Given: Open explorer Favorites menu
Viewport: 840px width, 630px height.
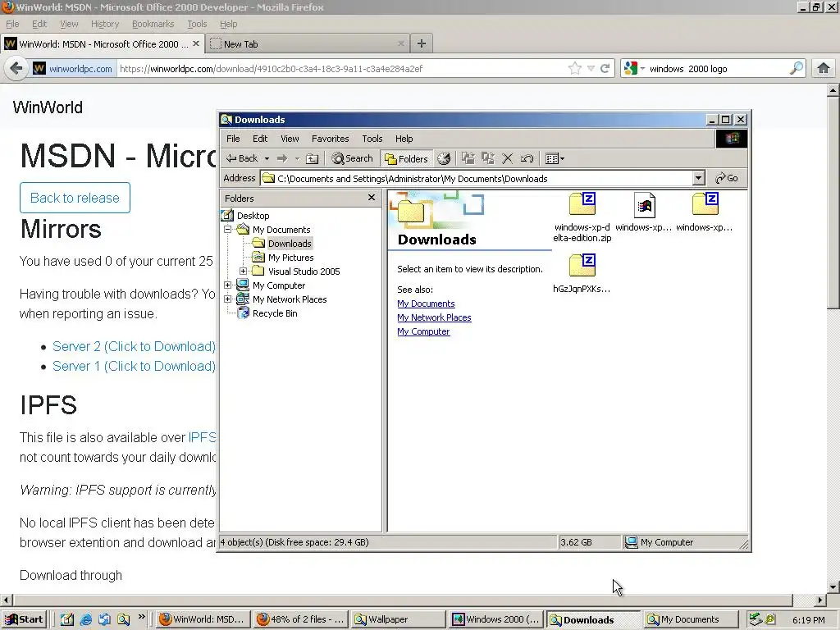Looking at the screenshot, I should pos(330,139).
